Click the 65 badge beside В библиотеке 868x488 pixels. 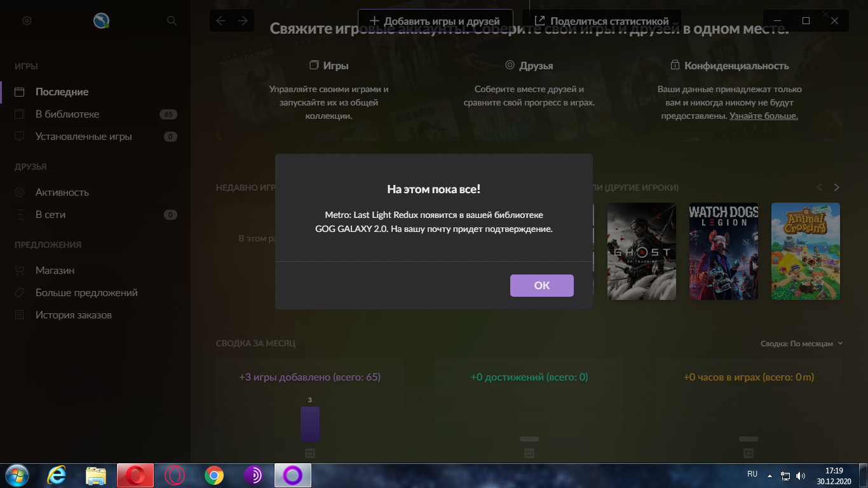[168, 114]
